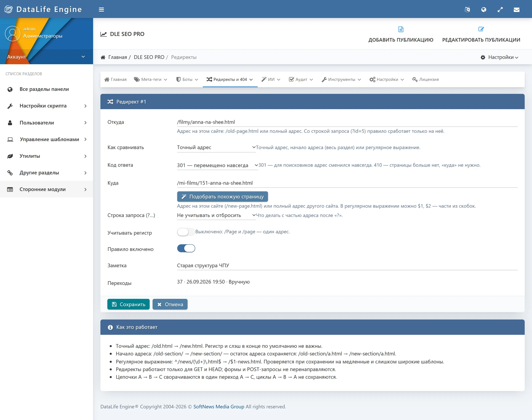Open the Боты tab menu

click(187, 80)
